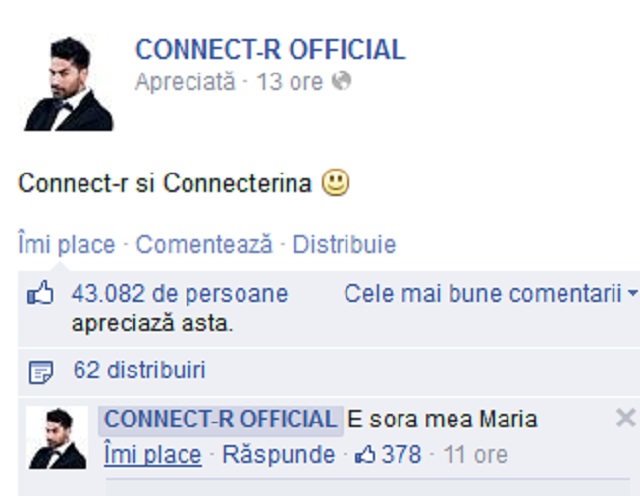Open the Connect-R profile picture in header
This screenshot has width=640, height=496.
(x=68, y=84)
